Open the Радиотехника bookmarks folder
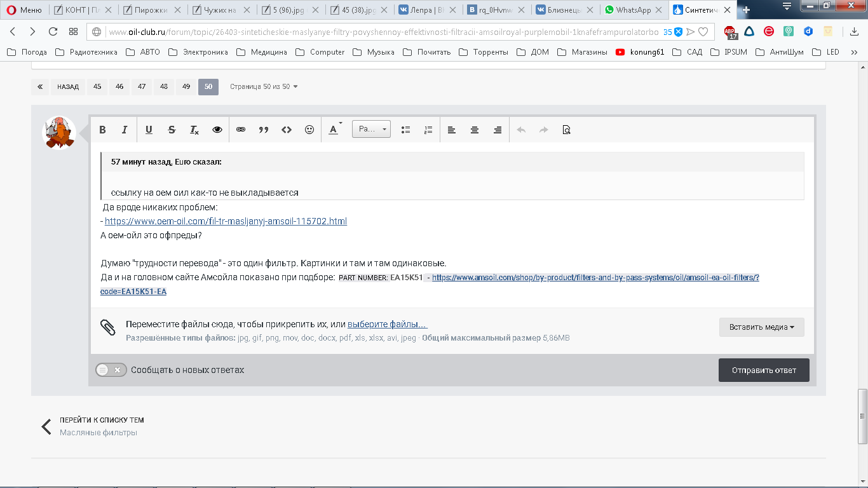 pos(86,52)
